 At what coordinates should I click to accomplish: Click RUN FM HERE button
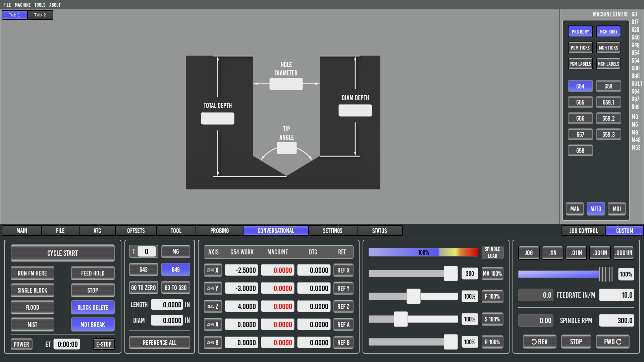tap(32, 273)
